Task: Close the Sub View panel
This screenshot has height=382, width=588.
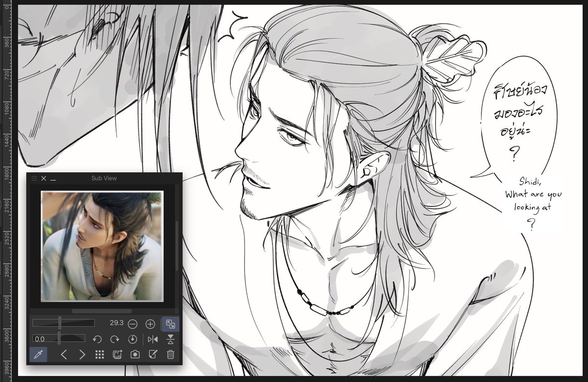Action: coord(44,178)
